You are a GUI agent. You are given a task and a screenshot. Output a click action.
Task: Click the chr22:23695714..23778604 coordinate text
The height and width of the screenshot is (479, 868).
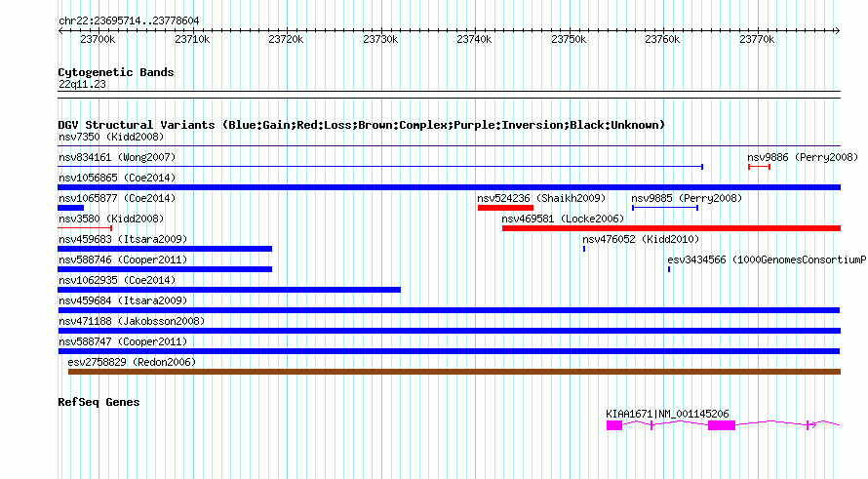click(129, 20)
